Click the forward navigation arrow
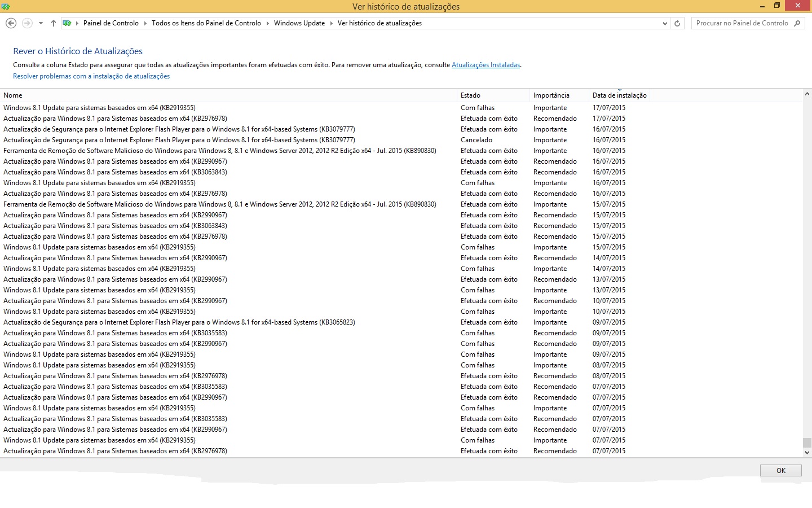Viewport: 812px width, 508px height. [x=27, y=23]
